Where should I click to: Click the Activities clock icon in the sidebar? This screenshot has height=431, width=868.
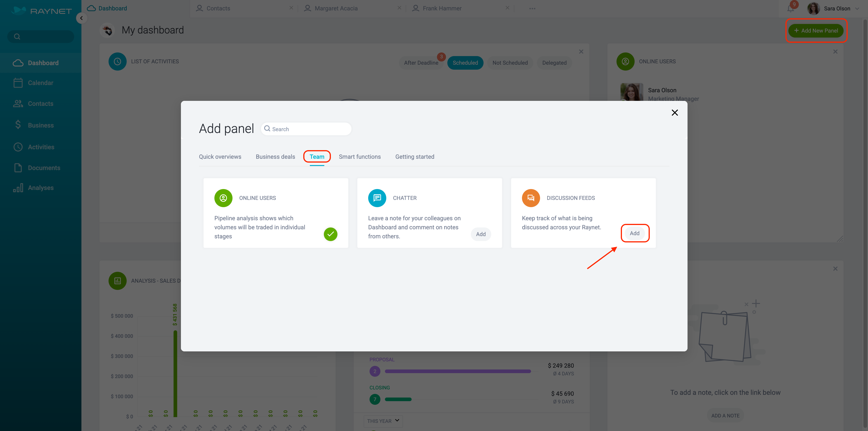(x=18, y=147)
